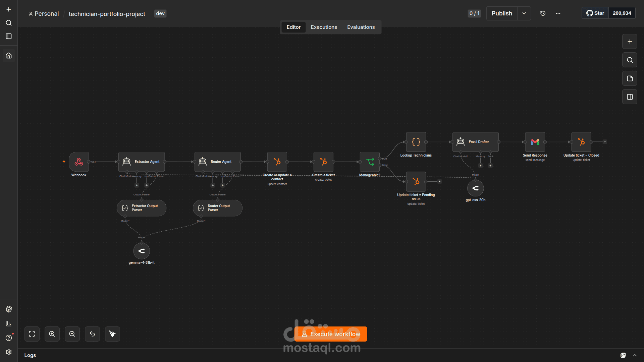Click the dev tag label
The image size is (644, 362).
tap(160, 13)
